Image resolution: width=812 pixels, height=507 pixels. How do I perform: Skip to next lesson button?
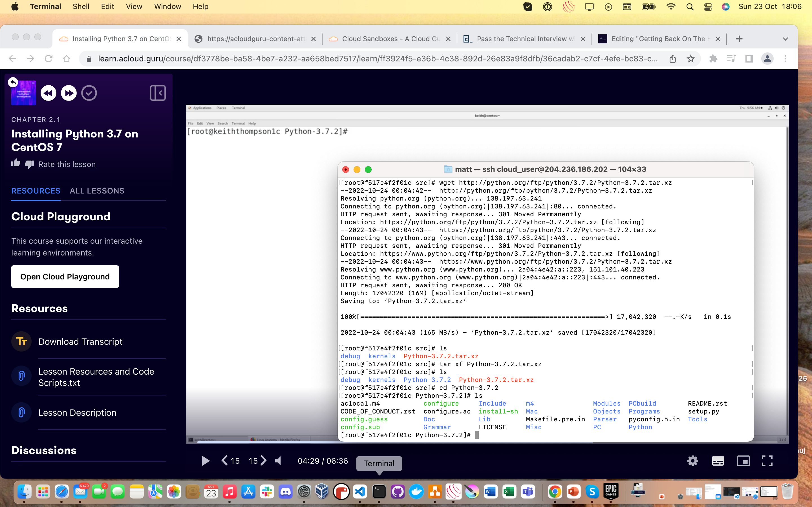tap(69, 93)
